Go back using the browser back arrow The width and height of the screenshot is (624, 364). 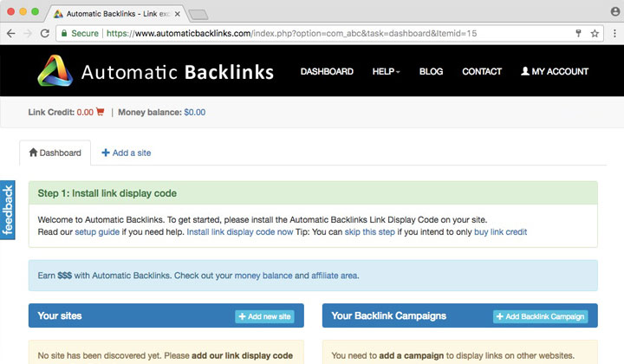[11, 34]
